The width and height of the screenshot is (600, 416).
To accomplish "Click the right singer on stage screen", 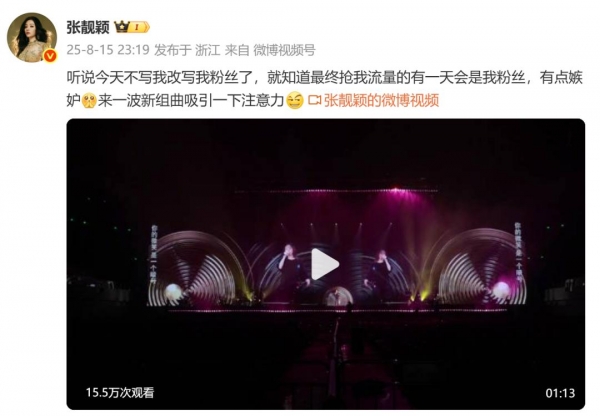I will (379, 270).
